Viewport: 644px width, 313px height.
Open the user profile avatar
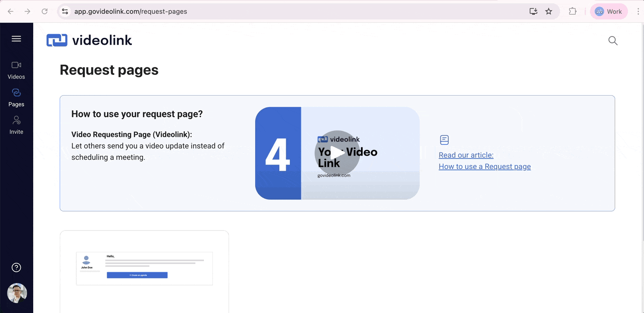[17, 293]
